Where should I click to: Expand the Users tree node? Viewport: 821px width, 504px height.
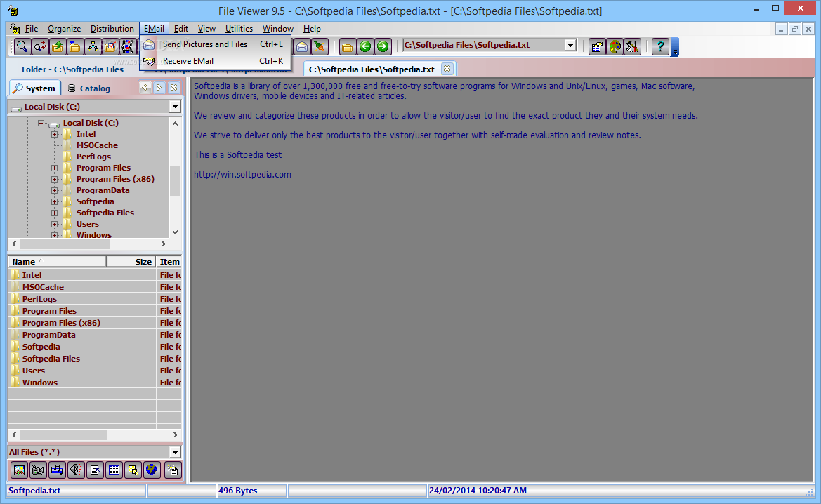(x=54, y=224)
